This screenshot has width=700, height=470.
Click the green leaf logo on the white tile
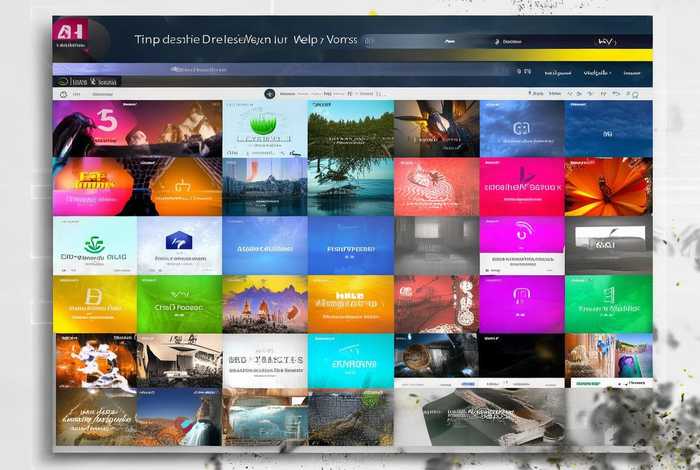[x=93, y=243]
